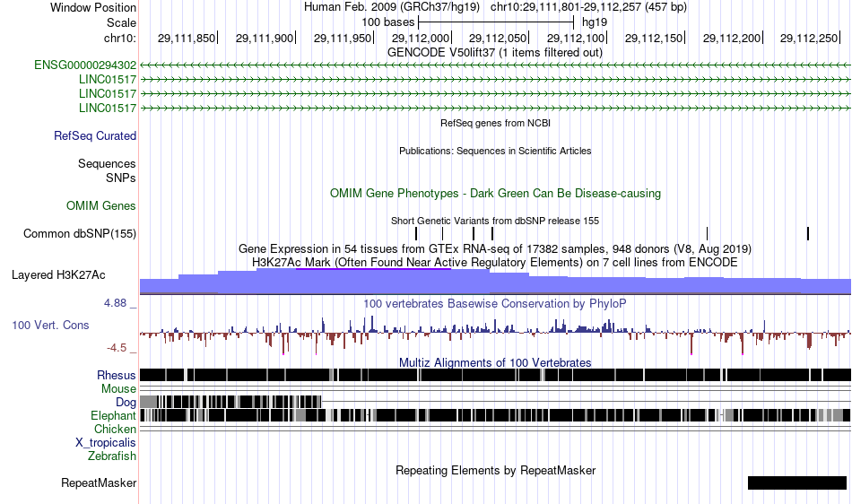
Task: Click the 'RefSeq genes from NCBI' title
Action: [496, 123]
